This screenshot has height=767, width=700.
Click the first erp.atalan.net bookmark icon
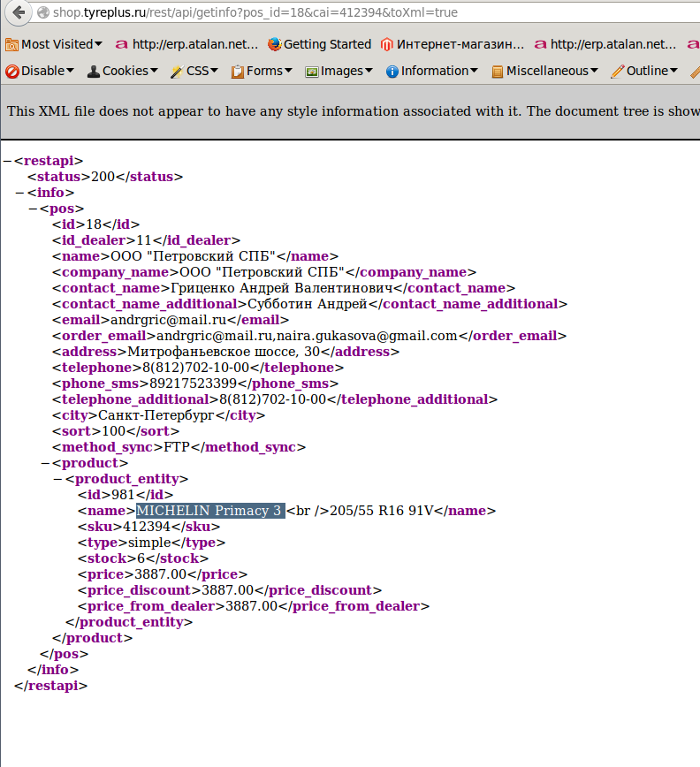coord(121,44)
